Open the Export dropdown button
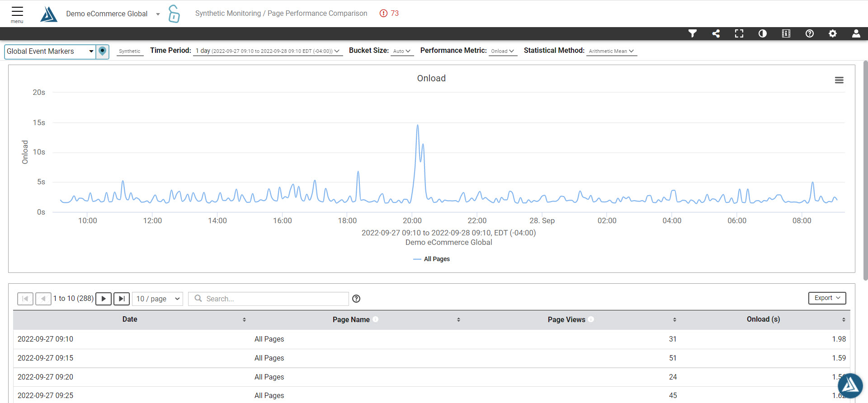868x403 pixels. coord(827,298)
